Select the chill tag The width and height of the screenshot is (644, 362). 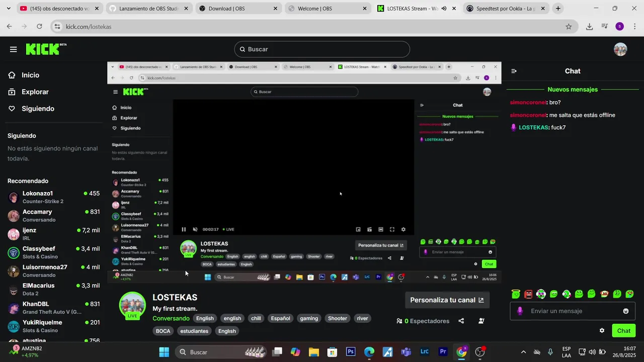[256, 318]
